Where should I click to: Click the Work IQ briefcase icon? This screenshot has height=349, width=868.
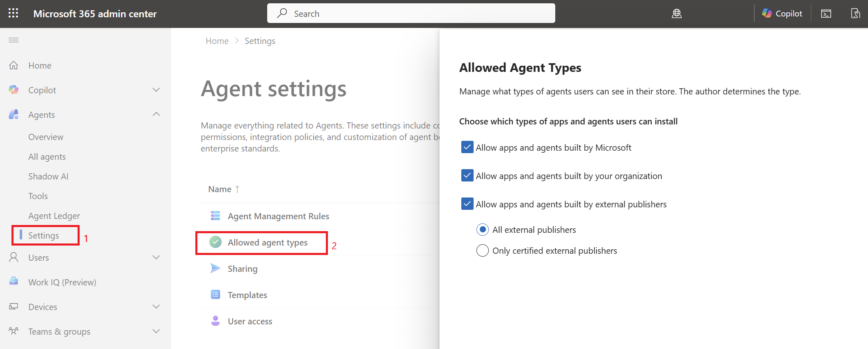click(14, 282)
